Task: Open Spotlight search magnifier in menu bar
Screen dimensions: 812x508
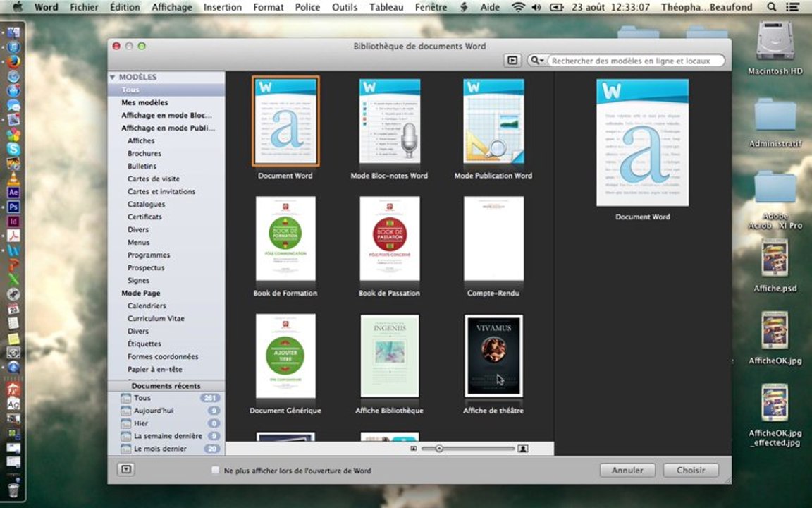Action: click(772, 7)
